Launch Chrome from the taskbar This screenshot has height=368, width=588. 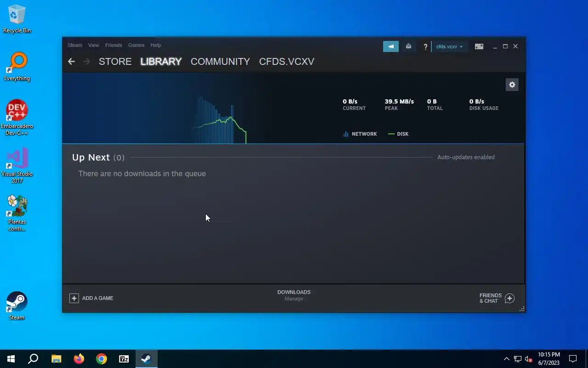[x=102, y=359]
